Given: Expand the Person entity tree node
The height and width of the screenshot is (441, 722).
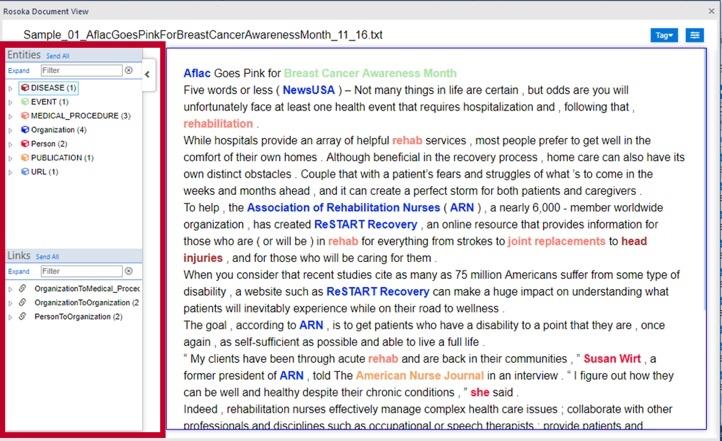Looking at the screenshot, I should click(11, 144).
